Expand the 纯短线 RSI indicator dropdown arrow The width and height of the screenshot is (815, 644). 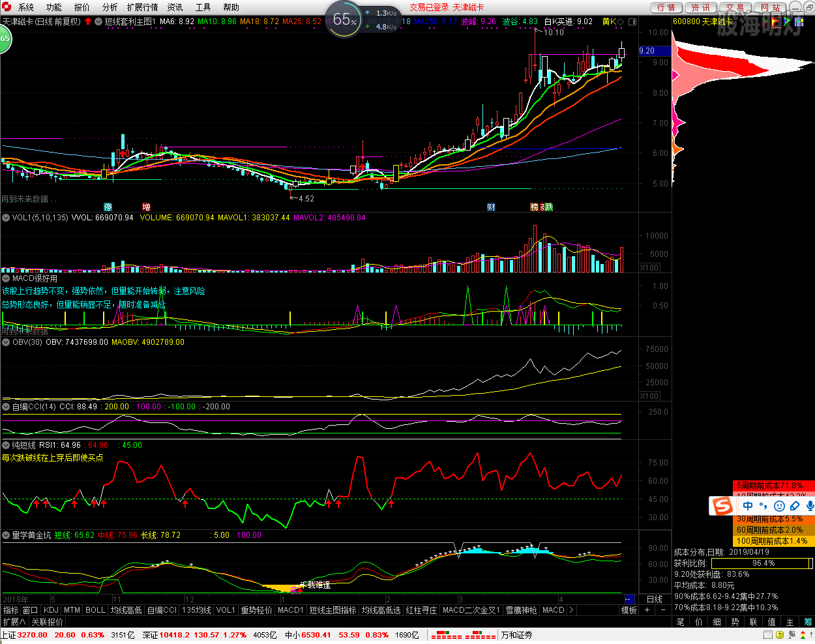6,445
